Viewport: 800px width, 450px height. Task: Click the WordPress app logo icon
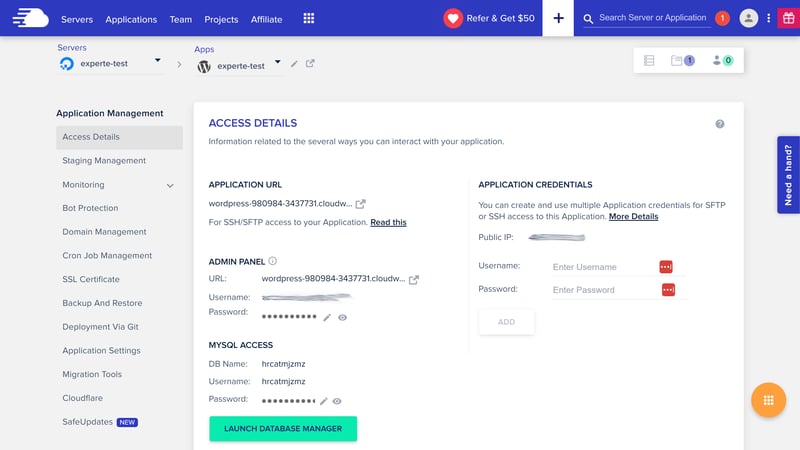click(204, 66)
